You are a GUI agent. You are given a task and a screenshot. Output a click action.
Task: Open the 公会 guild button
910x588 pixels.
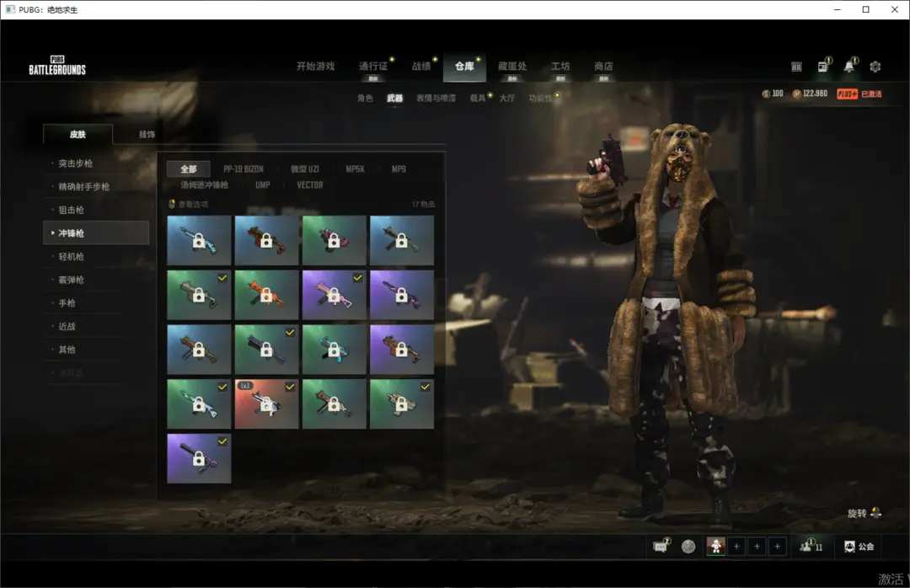pos(859,546)
